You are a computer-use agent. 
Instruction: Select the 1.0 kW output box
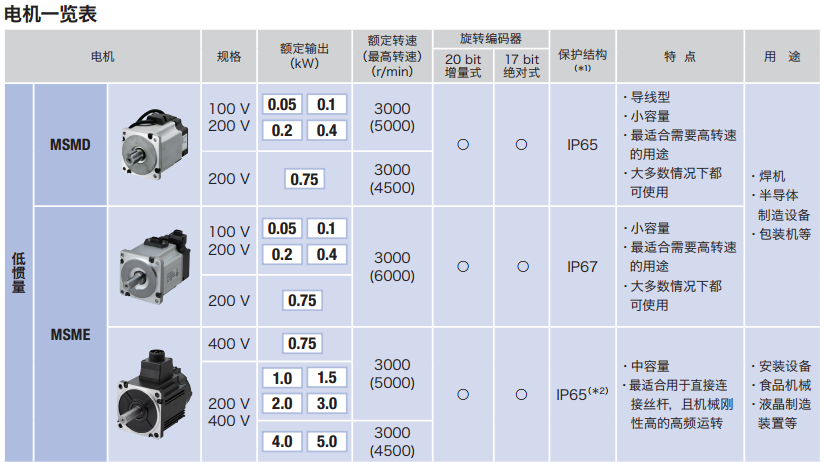tap(282, 378)
